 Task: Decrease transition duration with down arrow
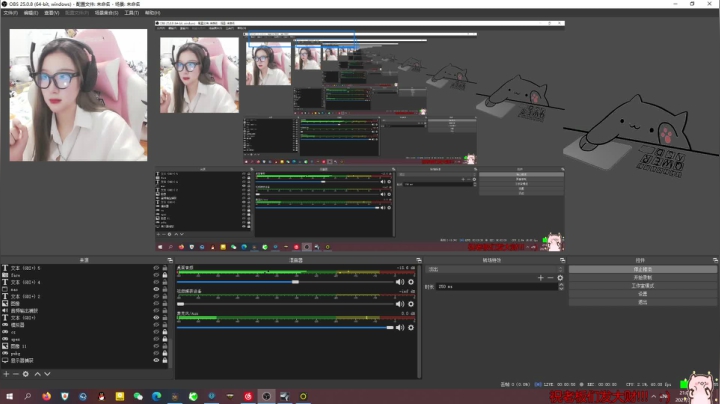click(561, 288)
